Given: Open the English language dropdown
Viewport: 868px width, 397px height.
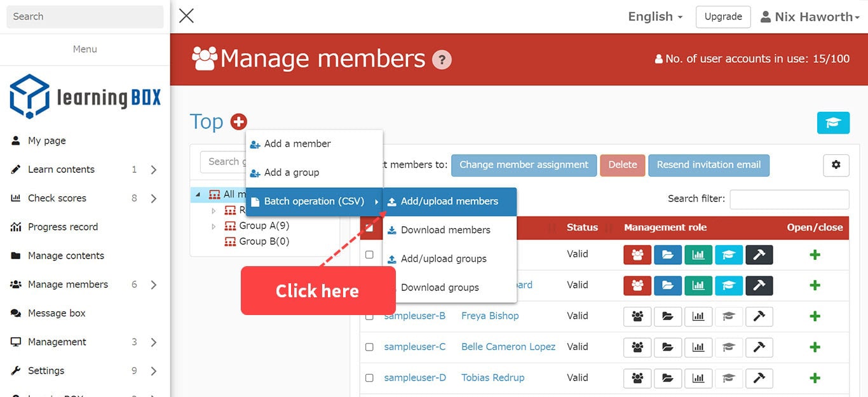Looking at the screenshot, I should [x=654, y=17].
